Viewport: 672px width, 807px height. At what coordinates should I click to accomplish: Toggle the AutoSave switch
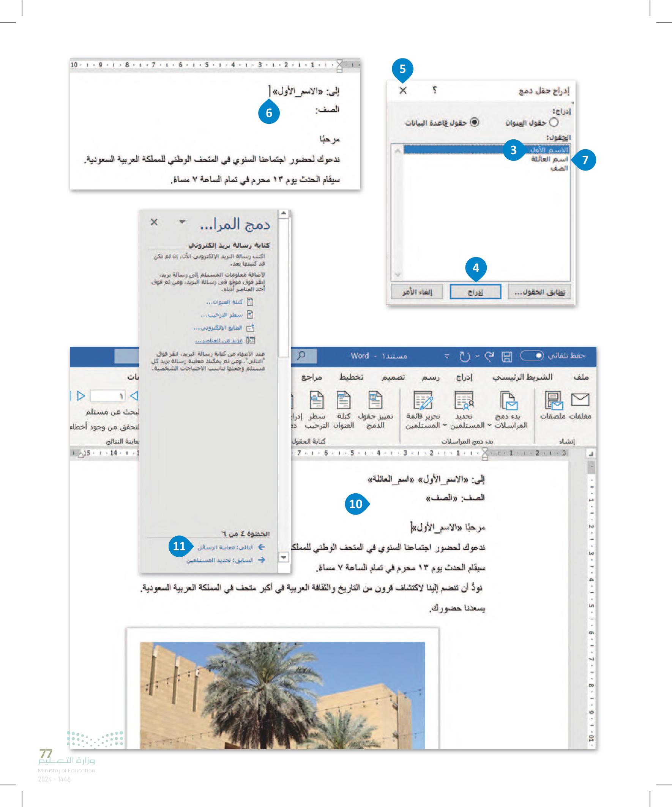click(x=532, y=355)
